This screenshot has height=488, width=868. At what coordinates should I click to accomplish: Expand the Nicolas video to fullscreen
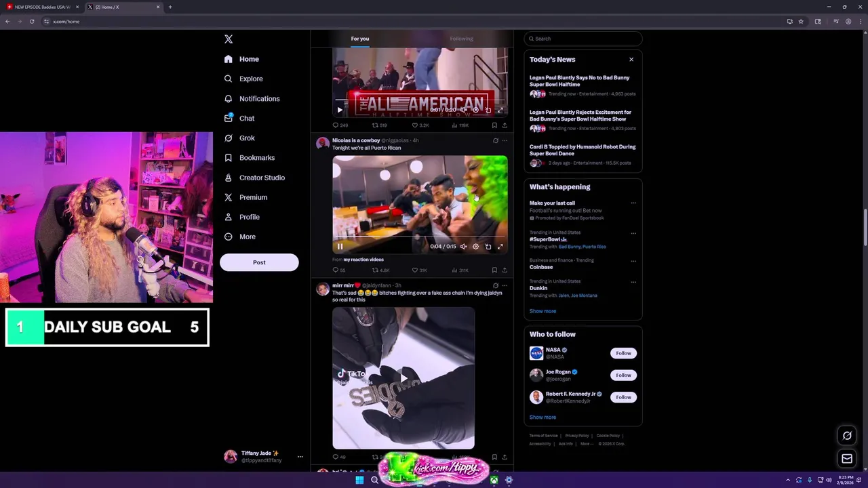[500, 247]
